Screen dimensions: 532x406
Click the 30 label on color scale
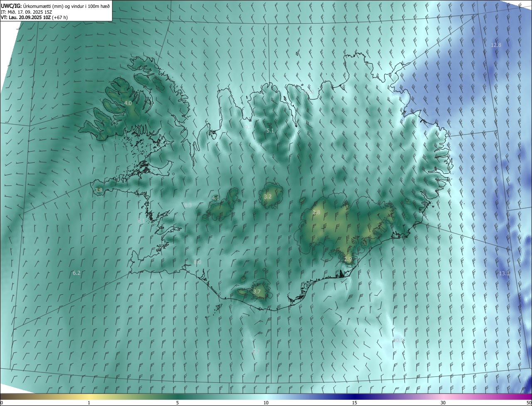pyautogui.click(x=443, y=403)
